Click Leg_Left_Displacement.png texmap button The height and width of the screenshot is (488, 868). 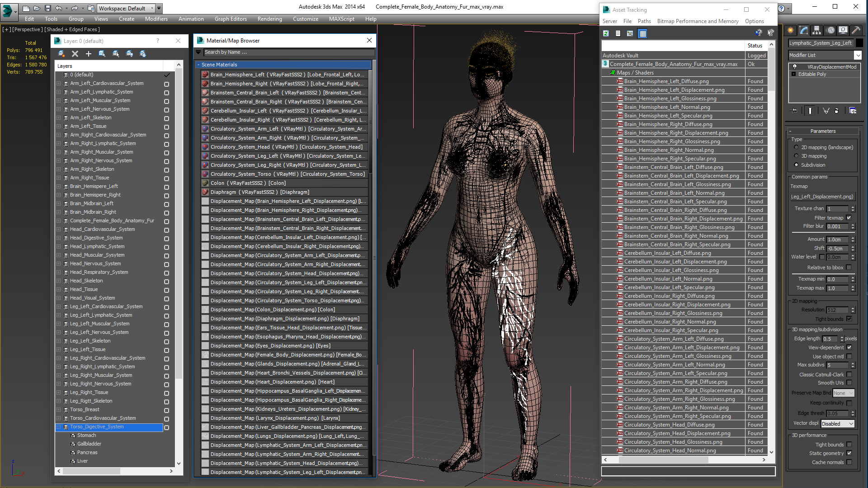click(822, 197)
